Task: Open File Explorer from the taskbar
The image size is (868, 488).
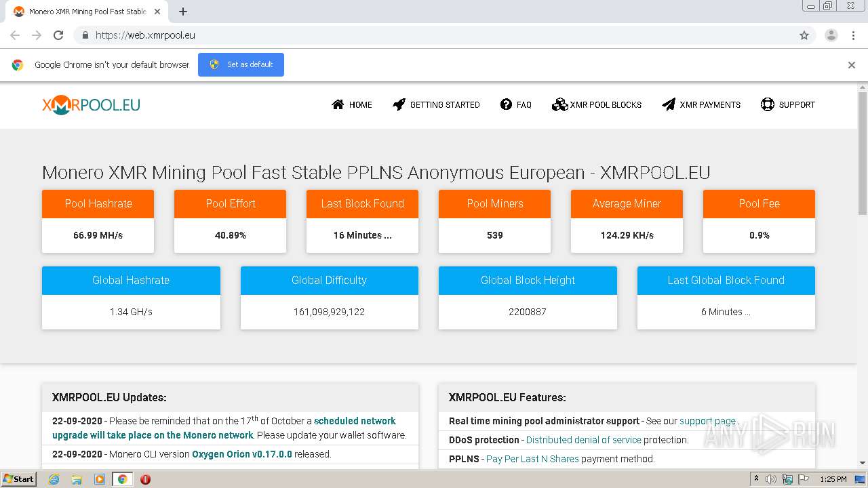Action: click(77, 479)
